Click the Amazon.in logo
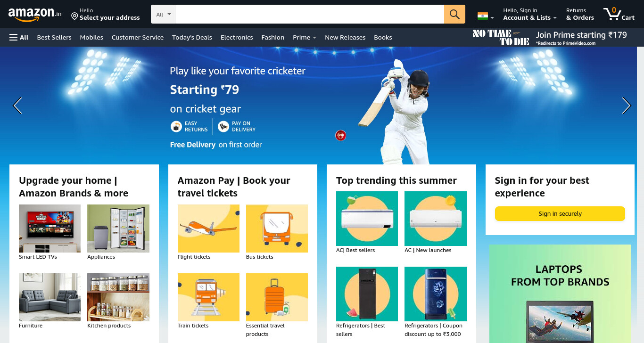This screenshot has width=644, height=343. (35, 15)
